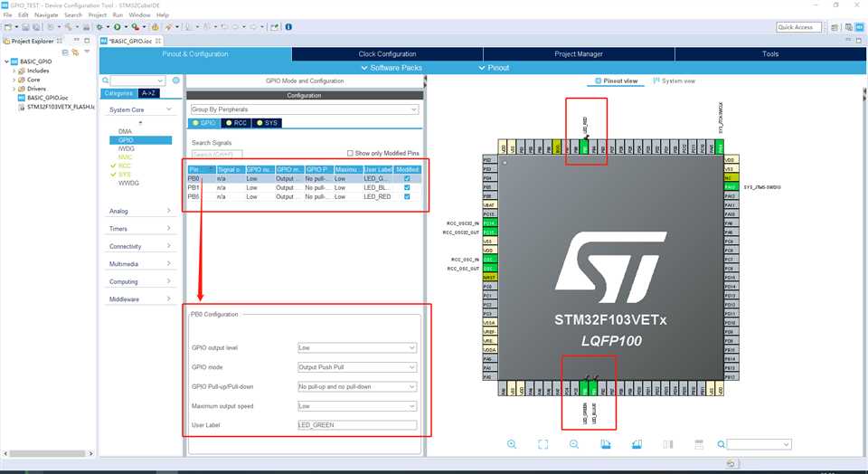Click the external tools run icon
Viewport: 868px width, 474px height.
pyautogui.click(x=135, y=26)
